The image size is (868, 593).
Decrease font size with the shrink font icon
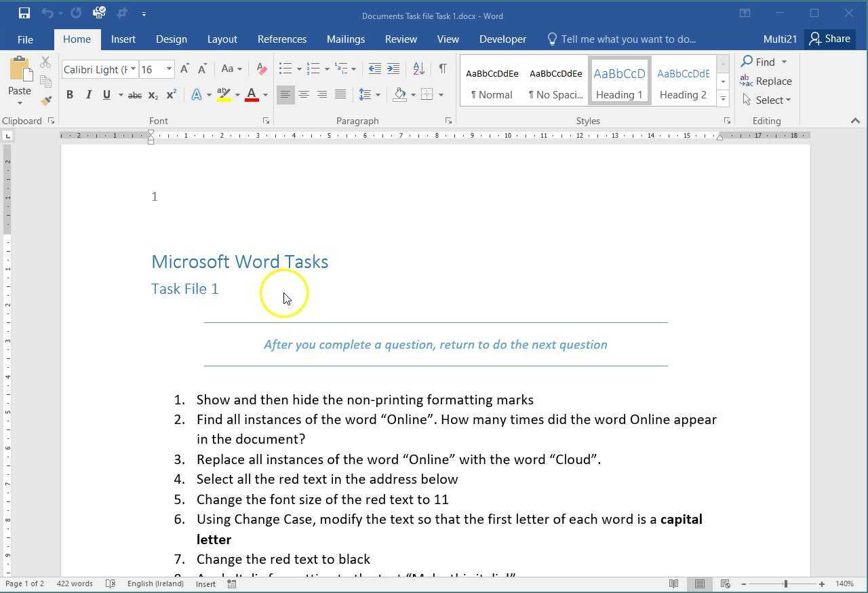(x=202, y=69)
